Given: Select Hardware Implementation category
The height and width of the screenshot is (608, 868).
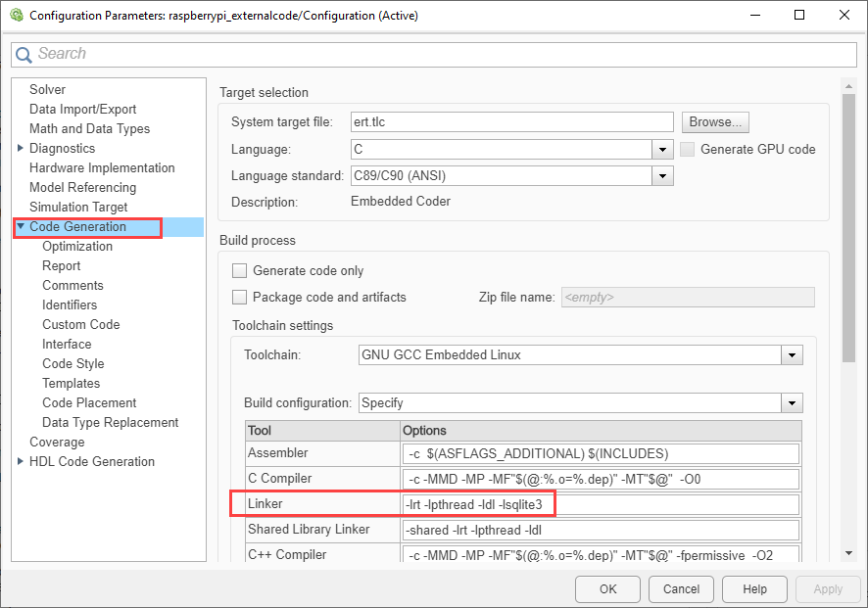Looking at the screenshot, I should point(102,168).
